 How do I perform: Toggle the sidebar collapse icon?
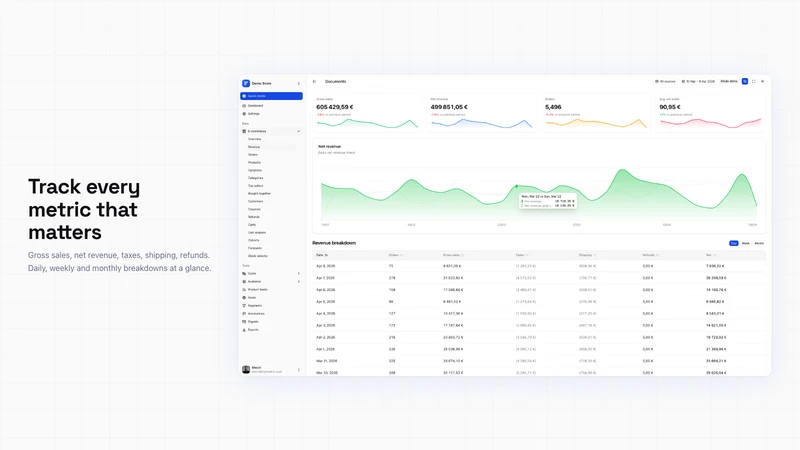[x=314, y=82]
